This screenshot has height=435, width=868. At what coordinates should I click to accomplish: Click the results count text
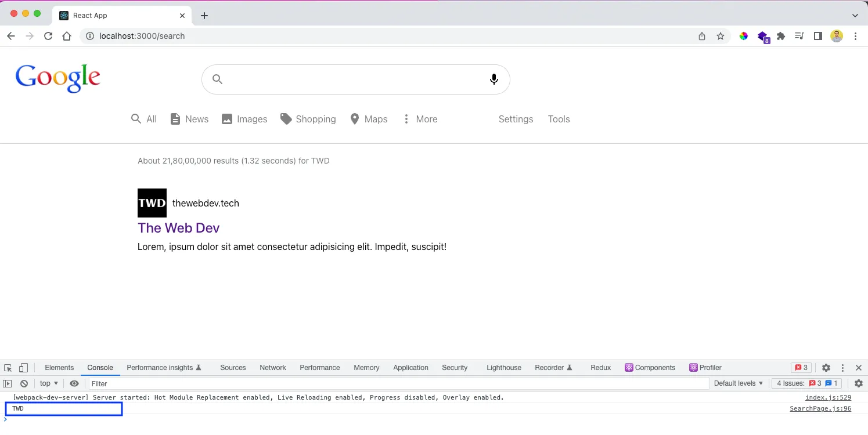pos(233,161)
